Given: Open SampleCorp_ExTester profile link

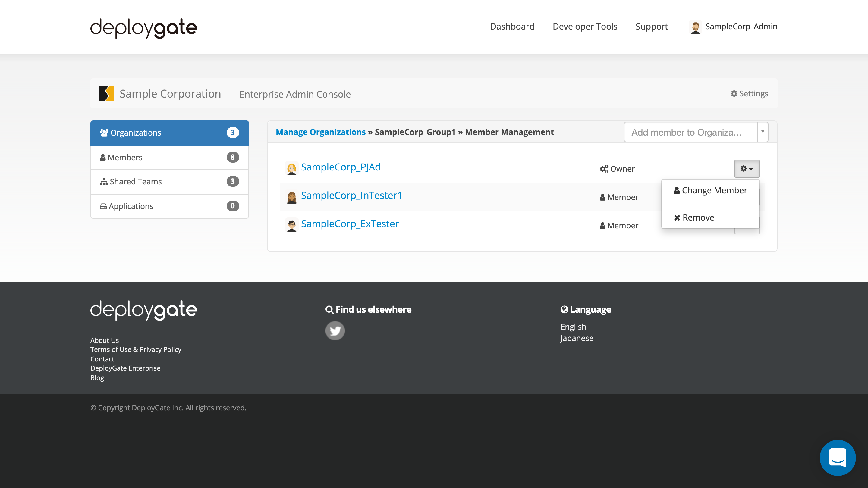Looking at the screenshot, I should coord(350,224).
